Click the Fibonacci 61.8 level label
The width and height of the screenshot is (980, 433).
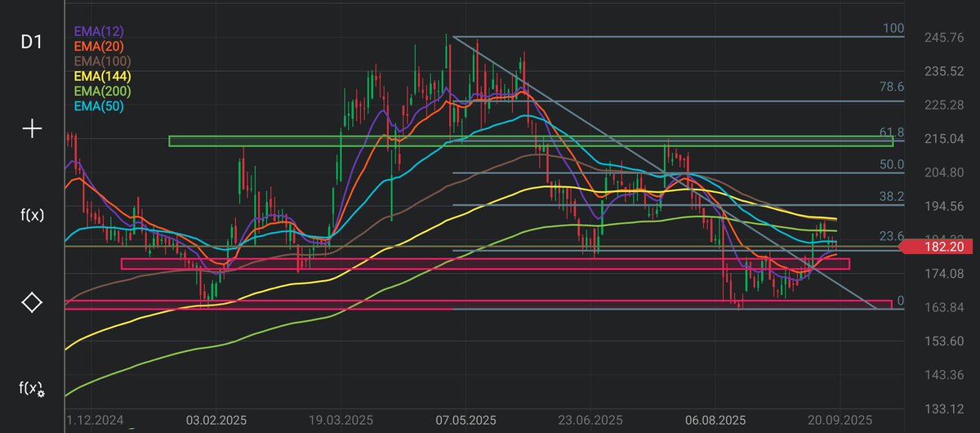pos(891,132)
